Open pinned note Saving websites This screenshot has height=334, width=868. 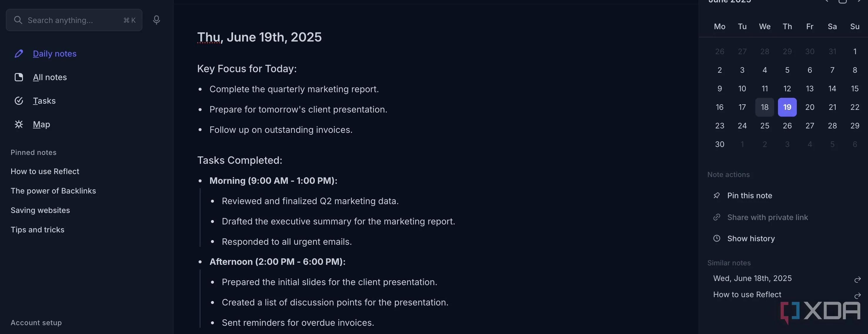(x=40, y=210)
